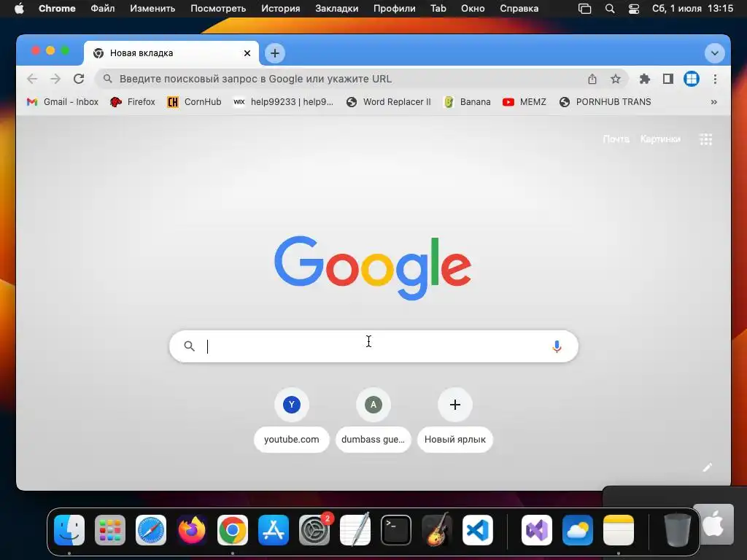Open Spotlight search in menu bar
This screenshot has height=560, width=747.
[609, 9]
